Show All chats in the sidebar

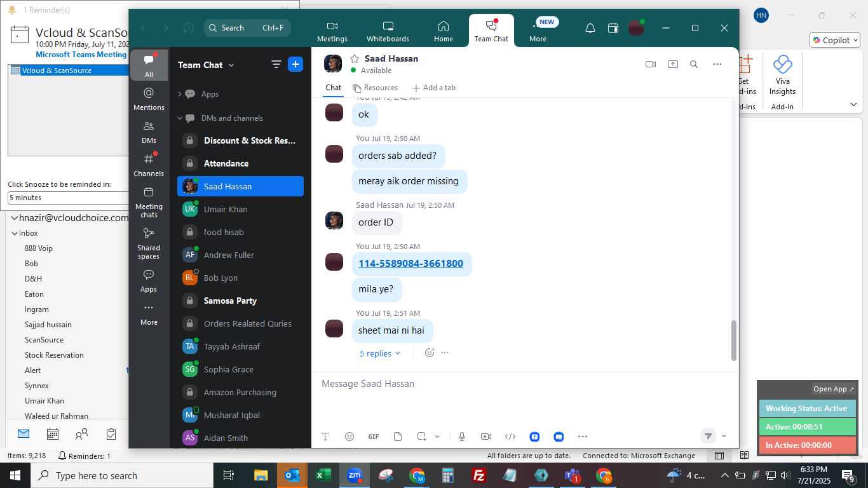[149, 65]
